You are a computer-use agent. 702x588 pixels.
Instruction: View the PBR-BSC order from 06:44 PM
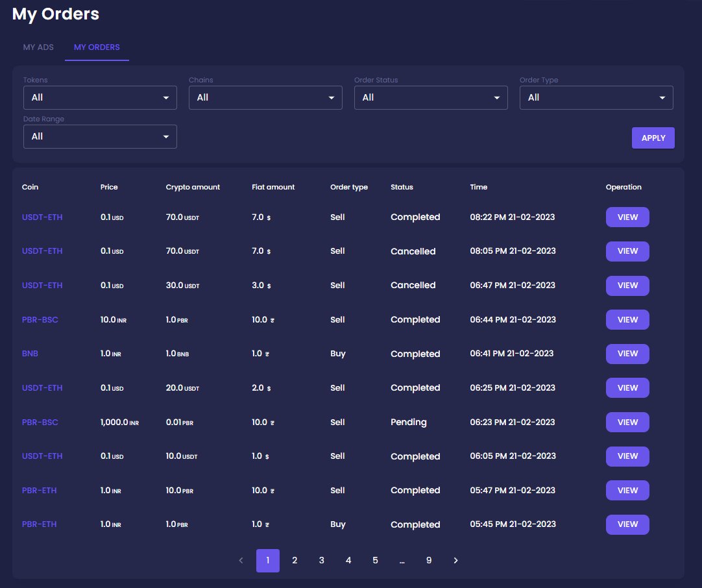pos(627,320)
